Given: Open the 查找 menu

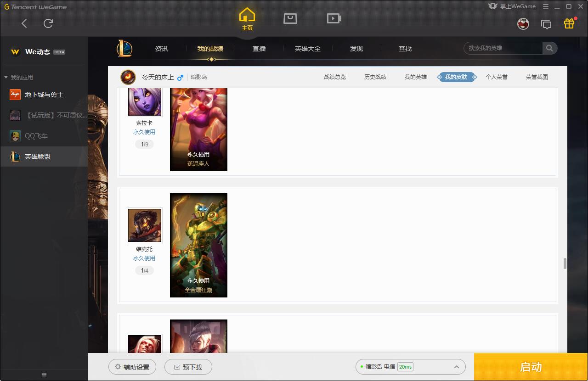Looking at the screenshot, I should [405, 49].
